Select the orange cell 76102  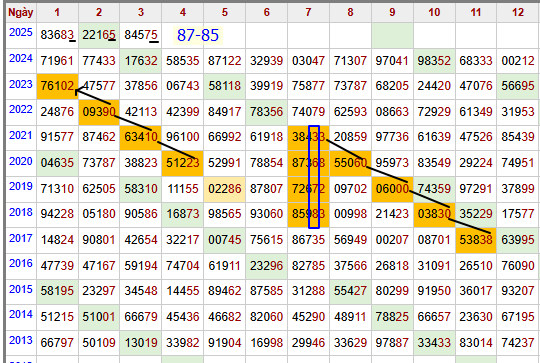click(x=58, y=86)
